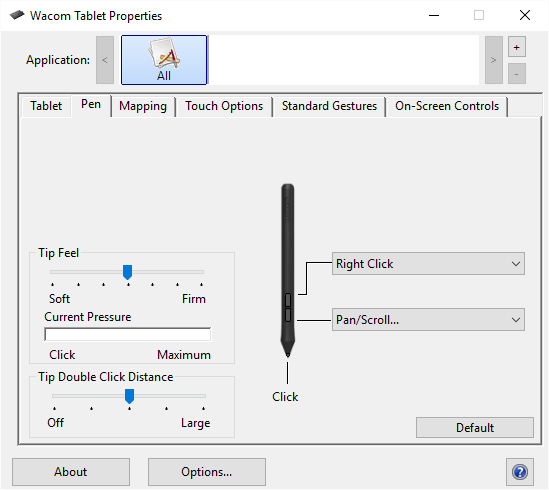
Task: Click the Default button
Action: pos(475,427)
